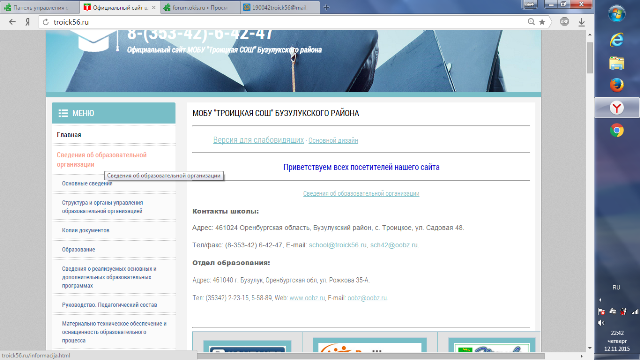Screen dimensions: 640x360
Task: Open search from the magnifier in address bar
Action: [x=531, y=22]
